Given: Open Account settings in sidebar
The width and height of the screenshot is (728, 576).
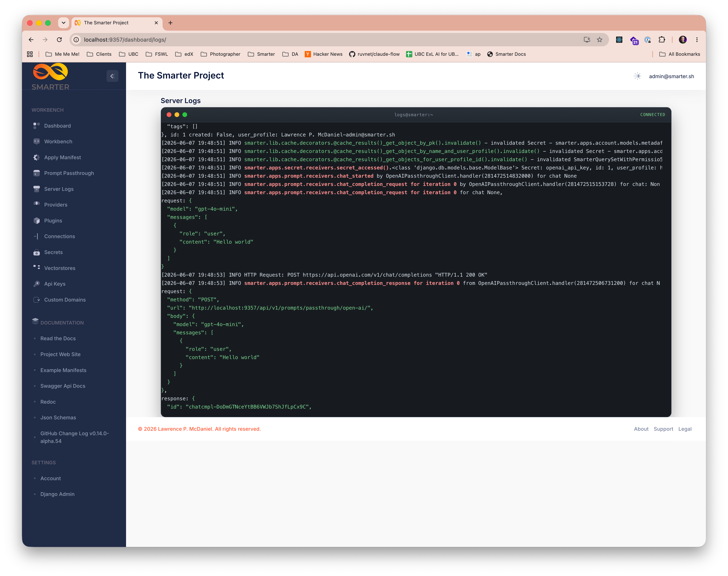Looking at the screenshot, I should pyautogui.click(x=51, y=479).
